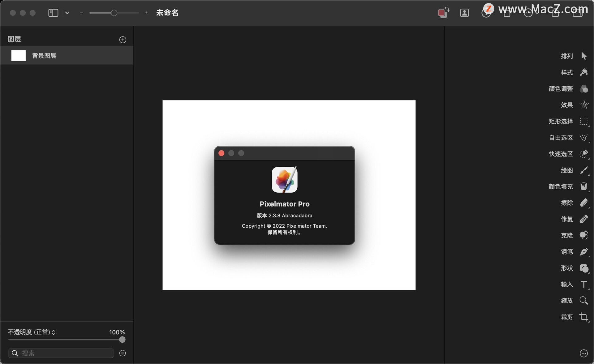Click the 未命名 document title
The image size is (594, 364).
click(167, 13)
